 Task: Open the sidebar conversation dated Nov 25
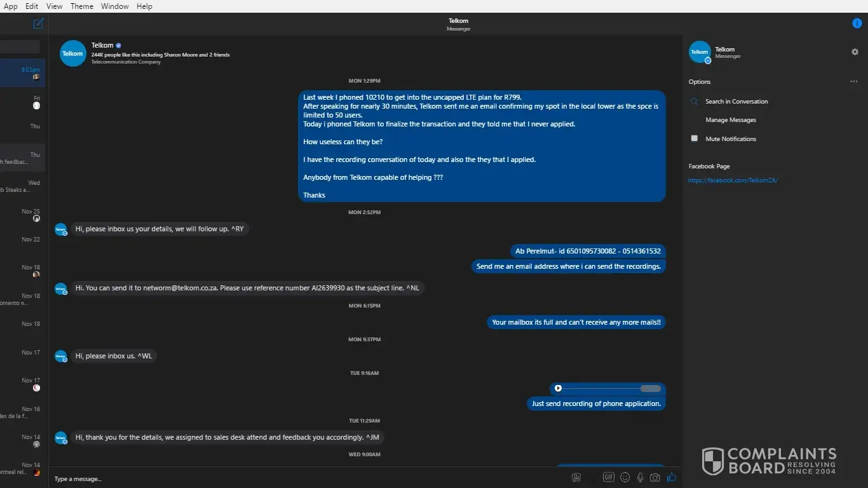22,215
